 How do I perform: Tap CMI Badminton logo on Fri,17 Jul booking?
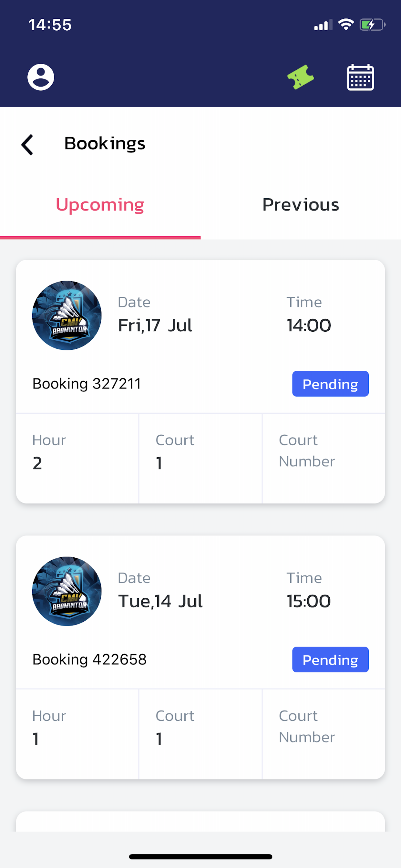67,315
